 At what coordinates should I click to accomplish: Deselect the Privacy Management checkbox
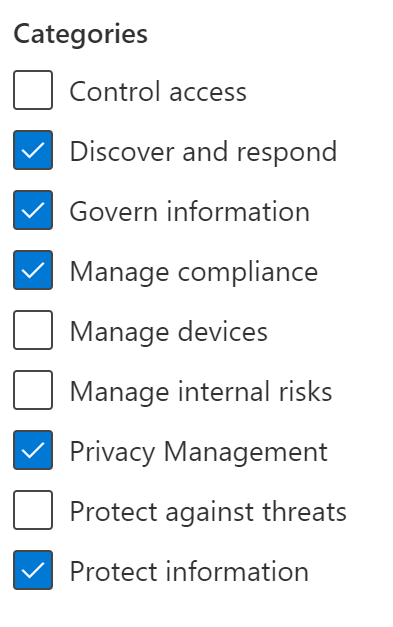pyautogui.click(x=33, y=450)
